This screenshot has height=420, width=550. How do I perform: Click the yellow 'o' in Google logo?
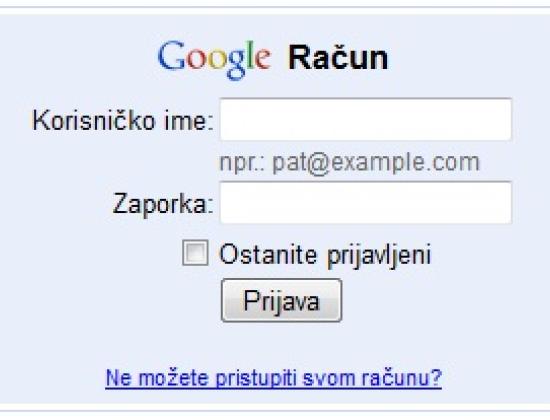[217, 59]
